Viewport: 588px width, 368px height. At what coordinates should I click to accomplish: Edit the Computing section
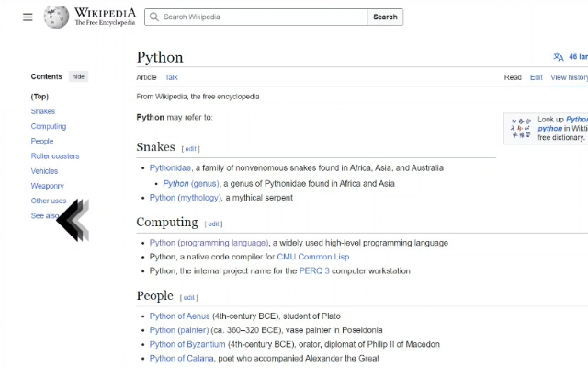[x=213, y=224]
